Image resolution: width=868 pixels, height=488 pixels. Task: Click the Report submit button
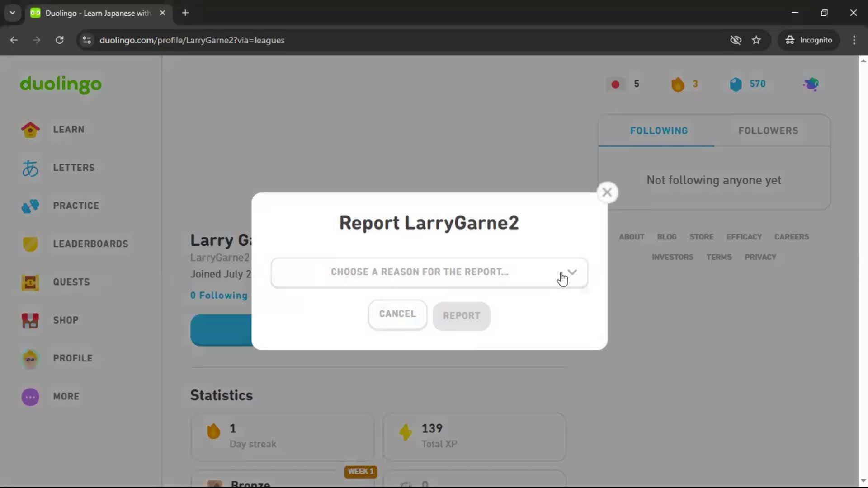pos(461,316)
